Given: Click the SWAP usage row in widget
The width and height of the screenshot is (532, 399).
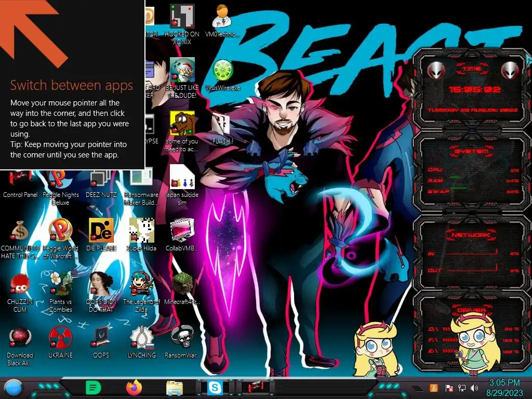Looking at the screenshot, I should click(x=473, y=192).
